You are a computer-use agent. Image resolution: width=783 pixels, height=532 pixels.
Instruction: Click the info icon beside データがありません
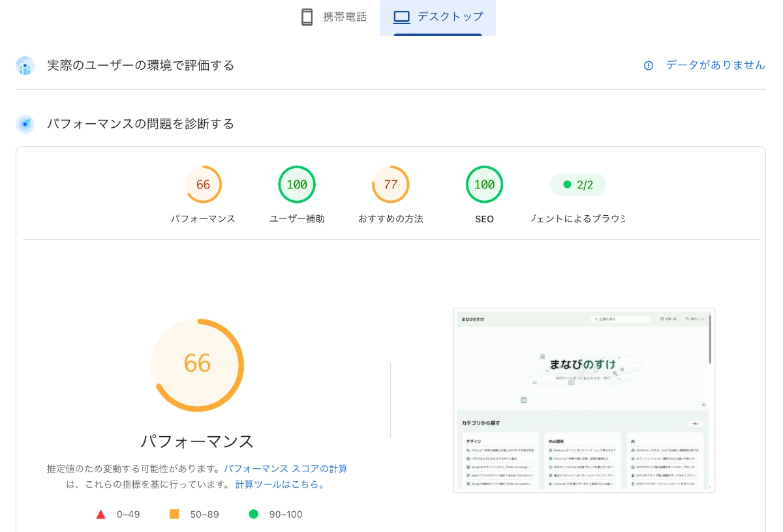point(649,65)
